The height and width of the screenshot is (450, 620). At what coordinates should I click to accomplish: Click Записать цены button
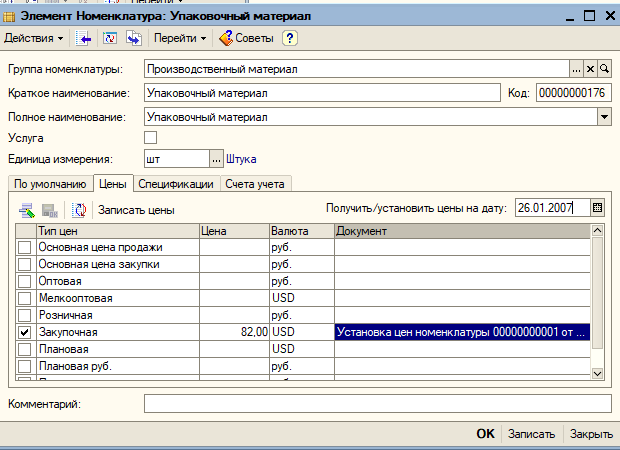pyautogui.click(x=136, y=210)
